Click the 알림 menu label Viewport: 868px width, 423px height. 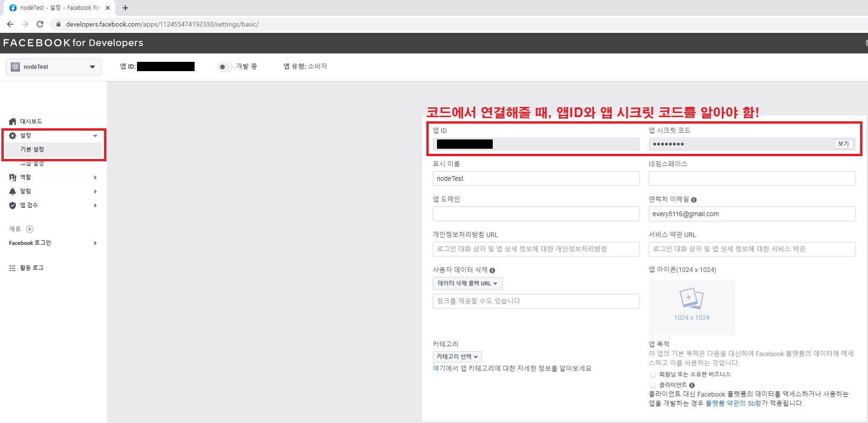26,192
